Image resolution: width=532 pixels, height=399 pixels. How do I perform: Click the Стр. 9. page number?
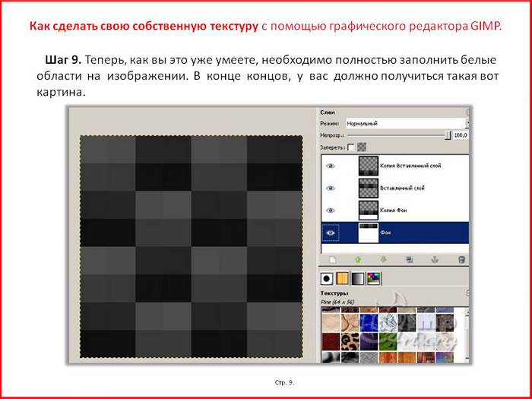[284, 382]
